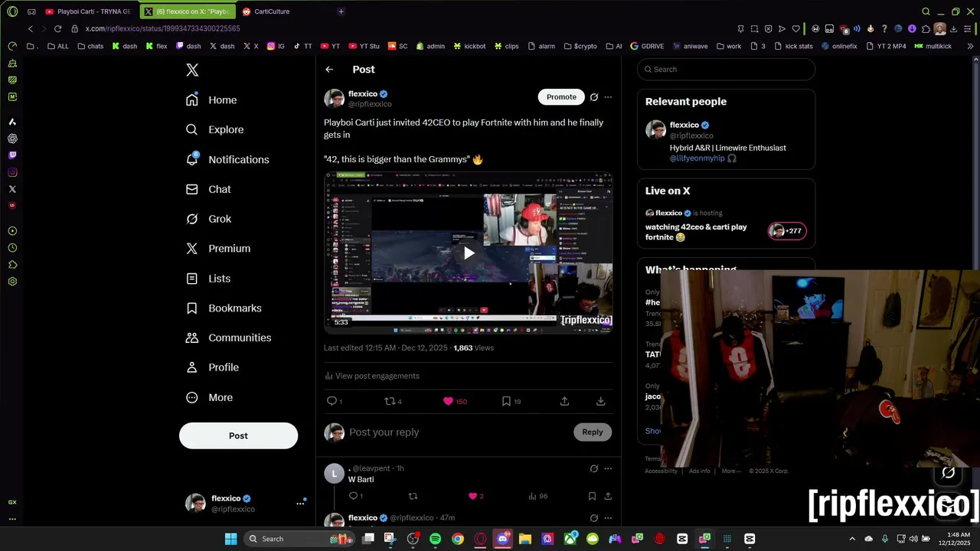The image size is (980, 551).
Task: Open Opera sidebar Instagram icon
Action: coord(12,172)
